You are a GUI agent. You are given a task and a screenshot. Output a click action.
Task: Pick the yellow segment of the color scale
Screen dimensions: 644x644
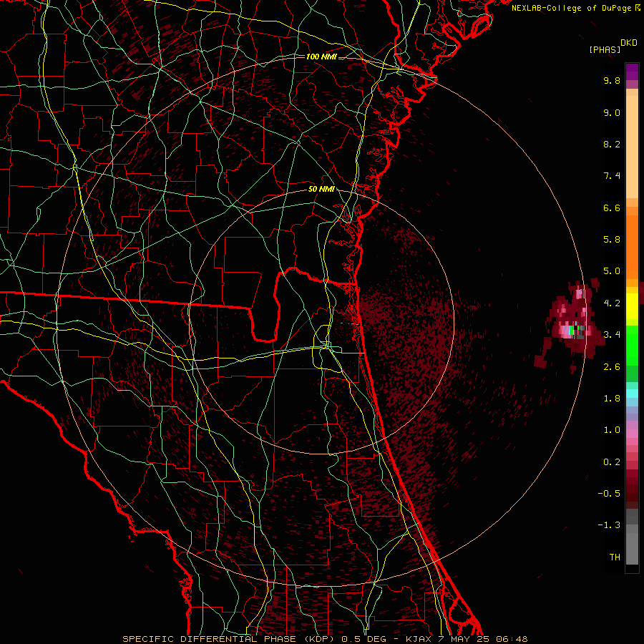[x=632, y=306]
